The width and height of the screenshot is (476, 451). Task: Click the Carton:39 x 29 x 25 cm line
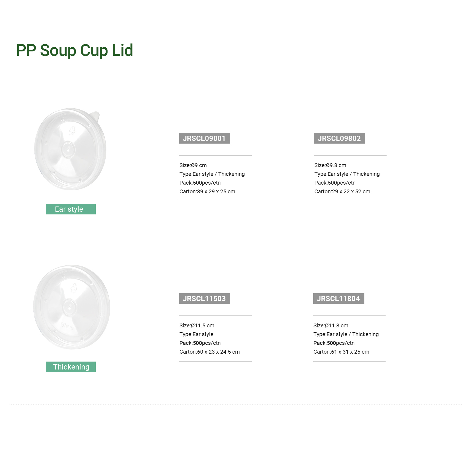click(x=207, y=191)
